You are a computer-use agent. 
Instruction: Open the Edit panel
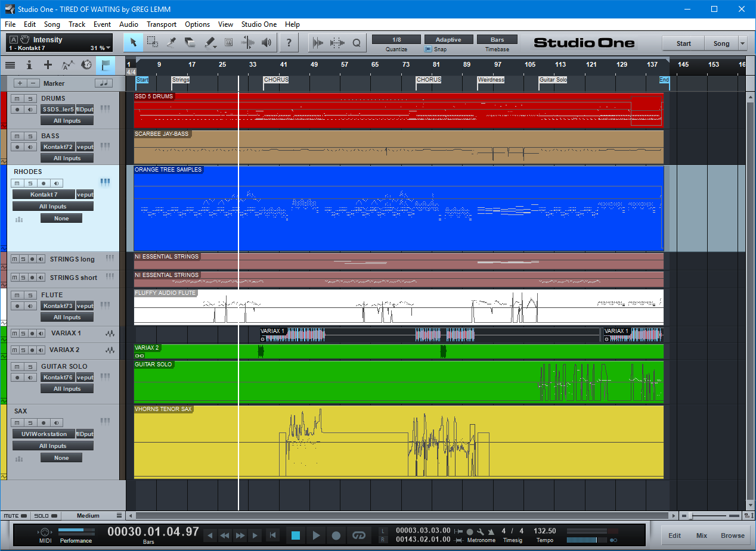pos(674,536)
